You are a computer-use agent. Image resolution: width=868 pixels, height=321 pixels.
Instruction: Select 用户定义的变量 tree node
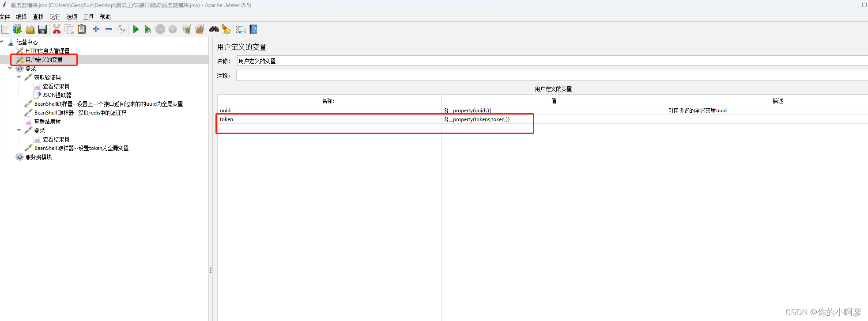point(44,60)
